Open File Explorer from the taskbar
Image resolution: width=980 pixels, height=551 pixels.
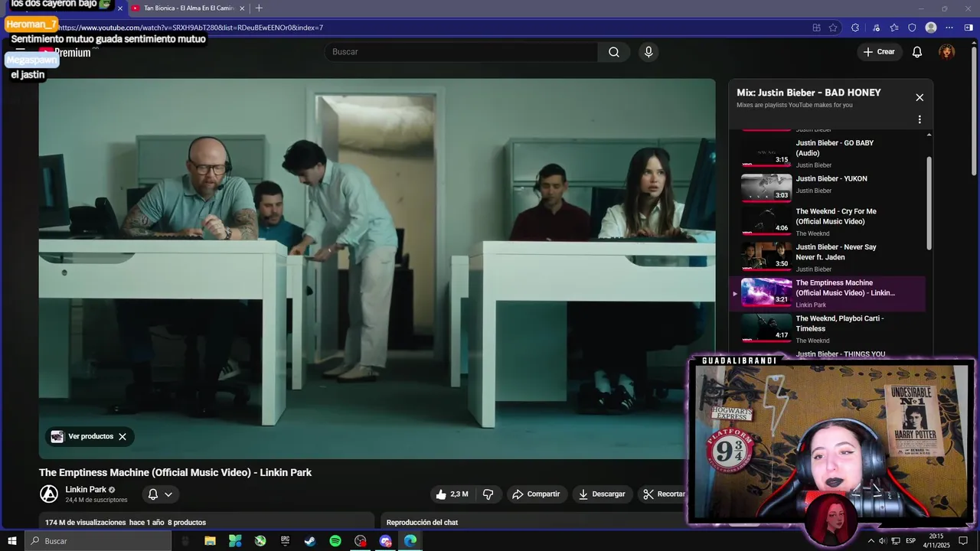(210, 541)
